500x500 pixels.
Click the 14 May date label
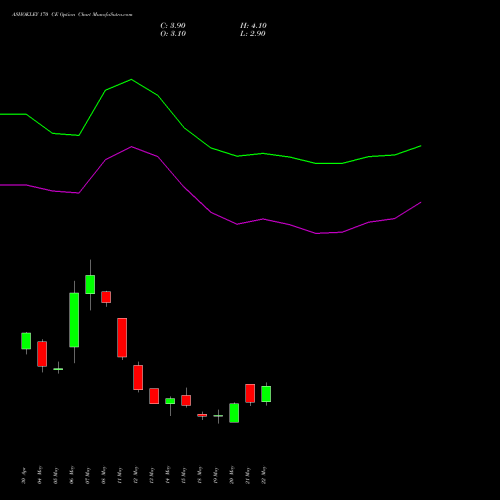[168, 475]
